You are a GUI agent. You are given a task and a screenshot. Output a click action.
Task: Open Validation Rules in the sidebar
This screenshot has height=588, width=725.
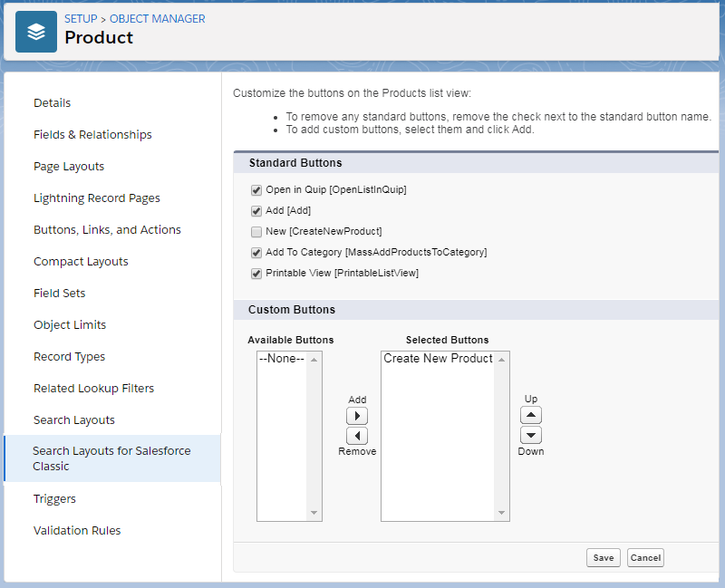[x=77, y=530]
